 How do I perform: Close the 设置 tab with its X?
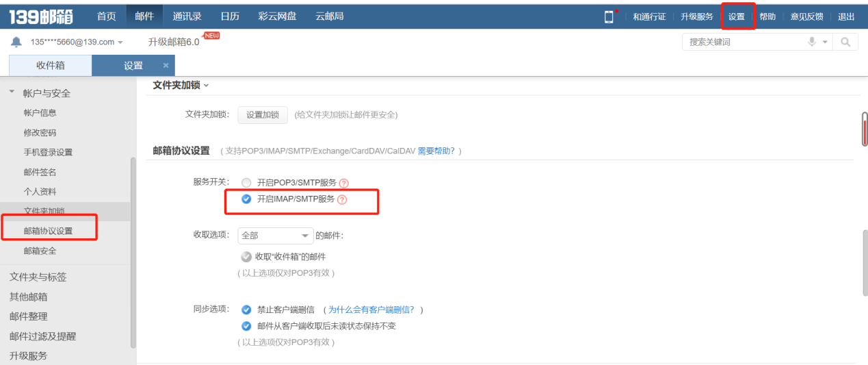click(166, 66)
